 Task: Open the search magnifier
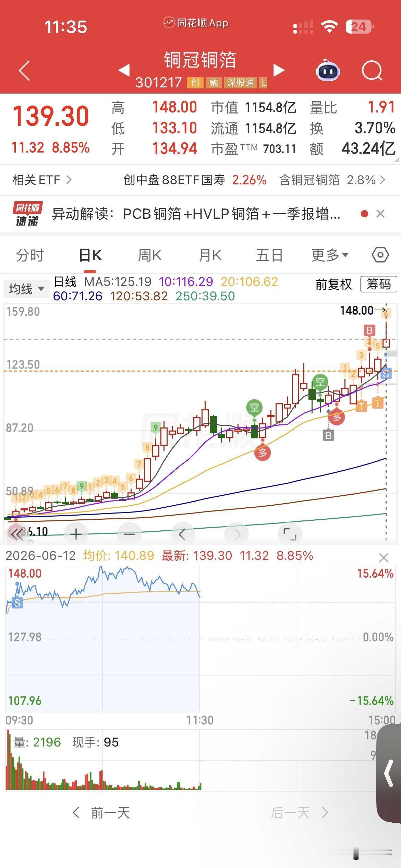tap(372, 71)
